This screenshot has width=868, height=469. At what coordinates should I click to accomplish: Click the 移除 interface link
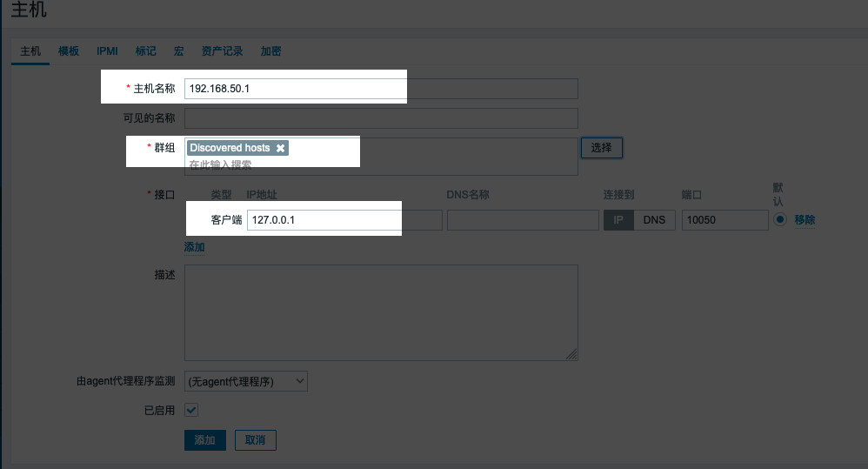pos(805,220)
